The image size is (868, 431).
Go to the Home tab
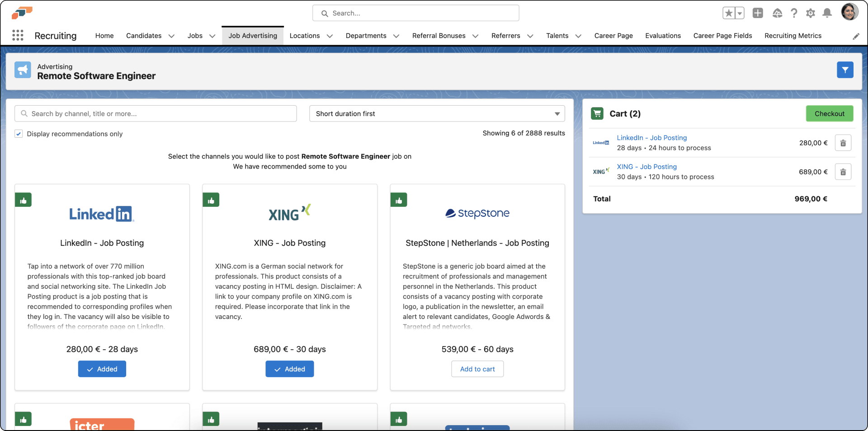coord(104,36)
